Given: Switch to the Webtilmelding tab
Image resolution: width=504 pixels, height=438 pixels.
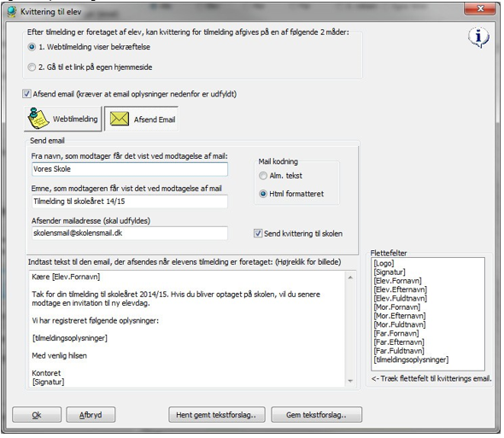Looking at the screenshot, I should tap(63, 119).
